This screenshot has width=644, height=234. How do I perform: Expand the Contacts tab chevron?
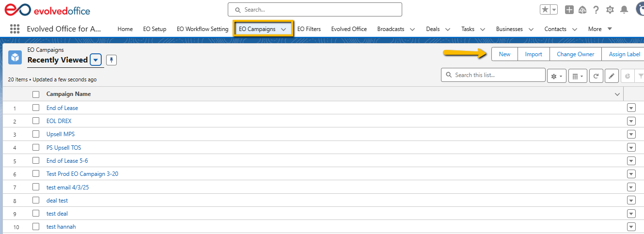[575, 29]
